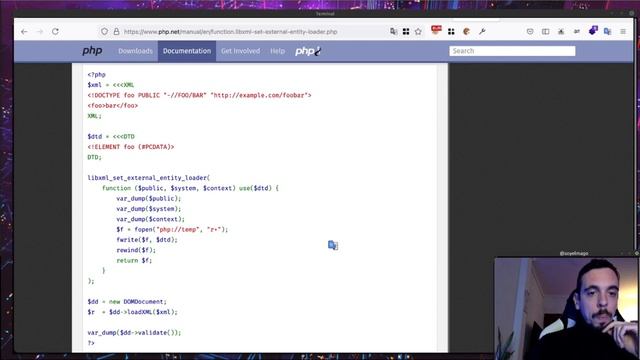Toggle the sidebar view icon
The image size is (640, 360).
[545, 31]
